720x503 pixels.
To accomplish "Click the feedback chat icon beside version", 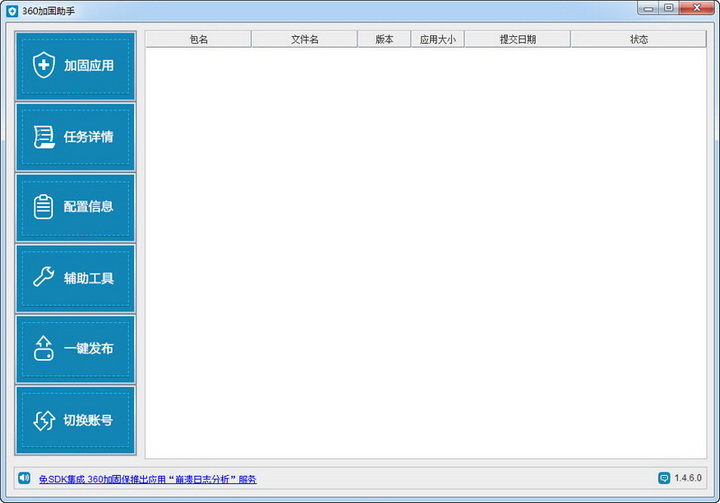I will pyautogui.click(x=664, y=478).
